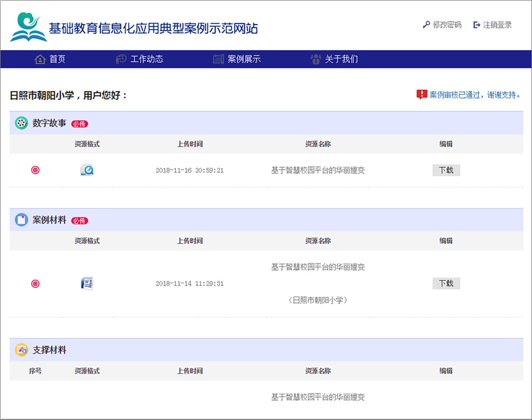Click the 修改密码 link
532x420 pixels.
point(442,25)
